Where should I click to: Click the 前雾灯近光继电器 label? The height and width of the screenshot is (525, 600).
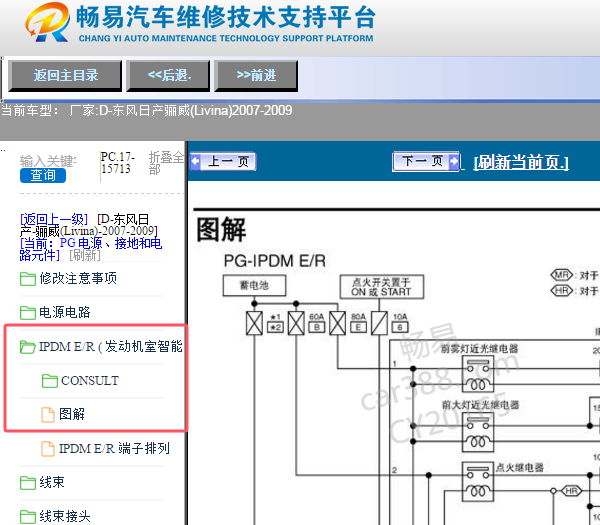tap(479, 349)
